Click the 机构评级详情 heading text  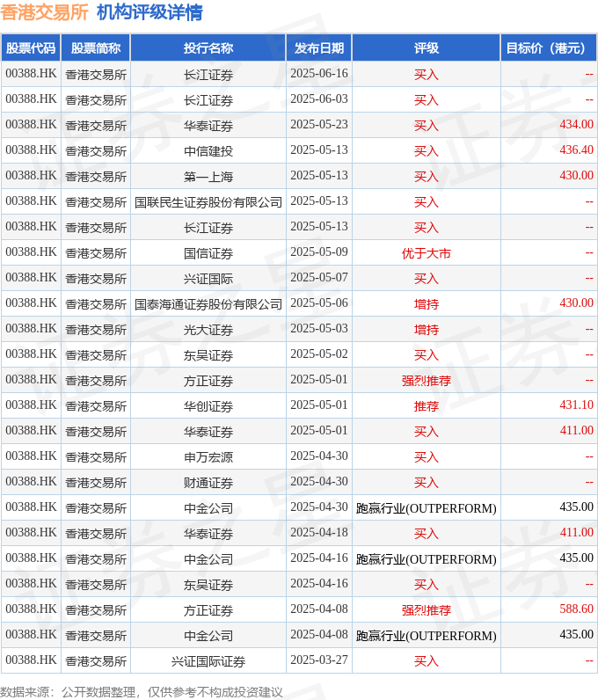point(149,12)
